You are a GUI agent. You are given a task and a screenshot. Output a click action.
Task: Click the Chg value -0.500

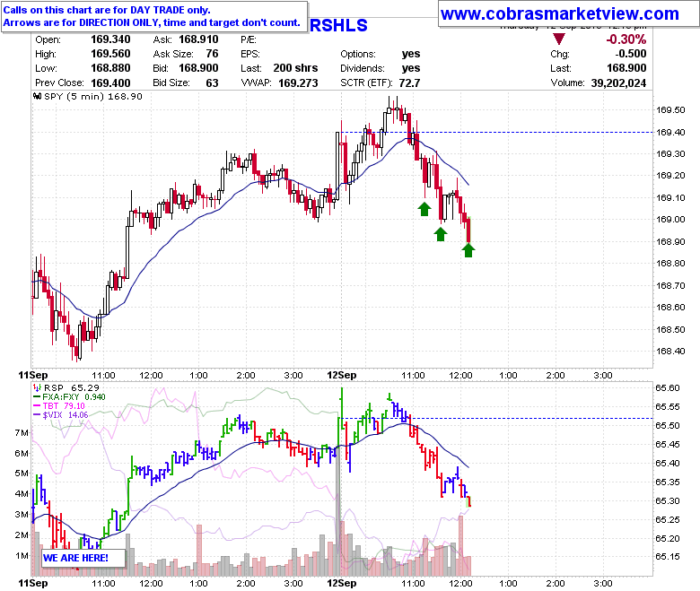click(630, 54)
